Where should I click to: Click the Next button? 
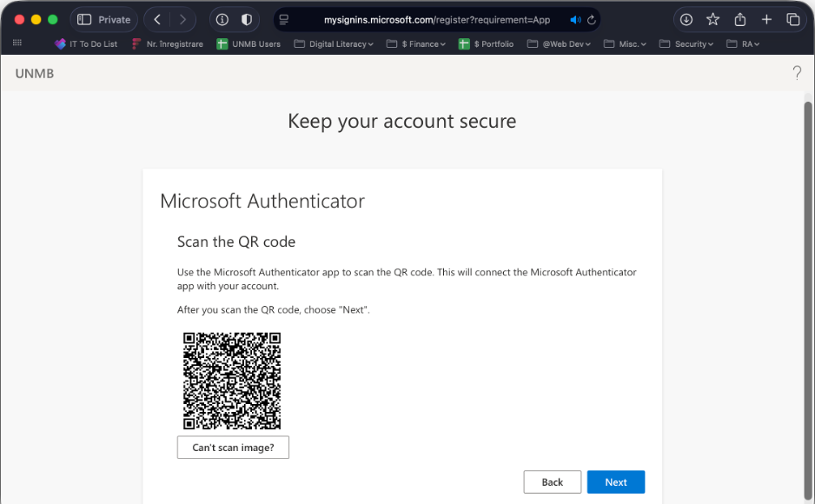[x=615, y=482]
